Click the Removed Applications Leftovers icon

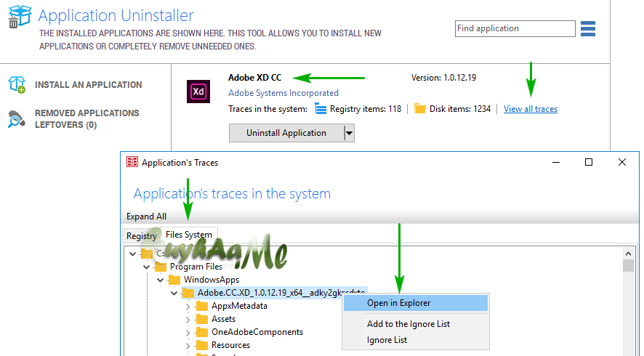(x=17, y=119)
